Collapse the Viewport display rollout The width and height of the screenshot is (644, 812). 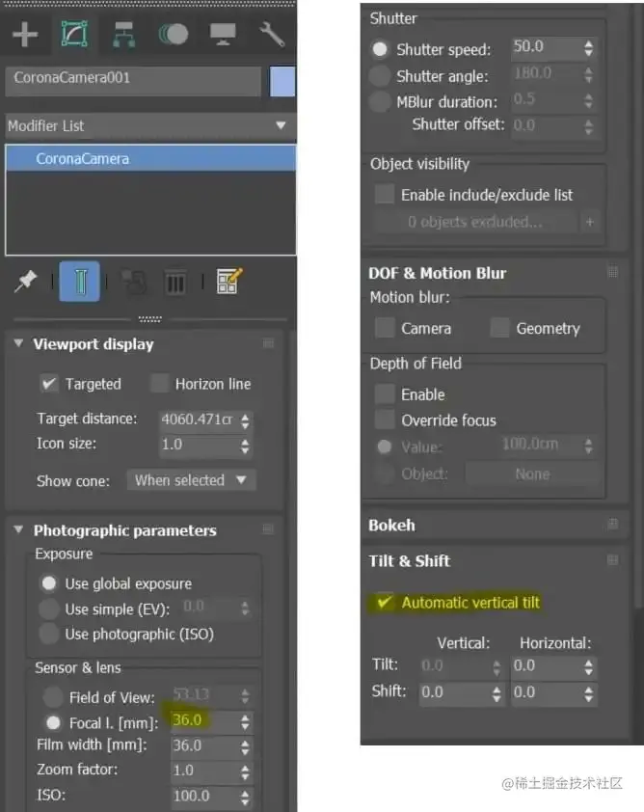point(18,342)
